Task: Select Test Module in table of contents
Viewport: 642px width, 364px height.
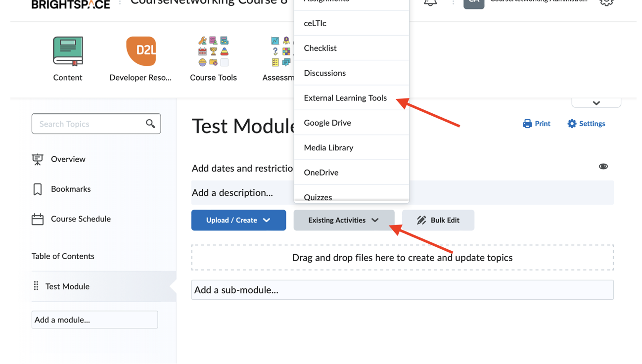Action: pos(67,286)
